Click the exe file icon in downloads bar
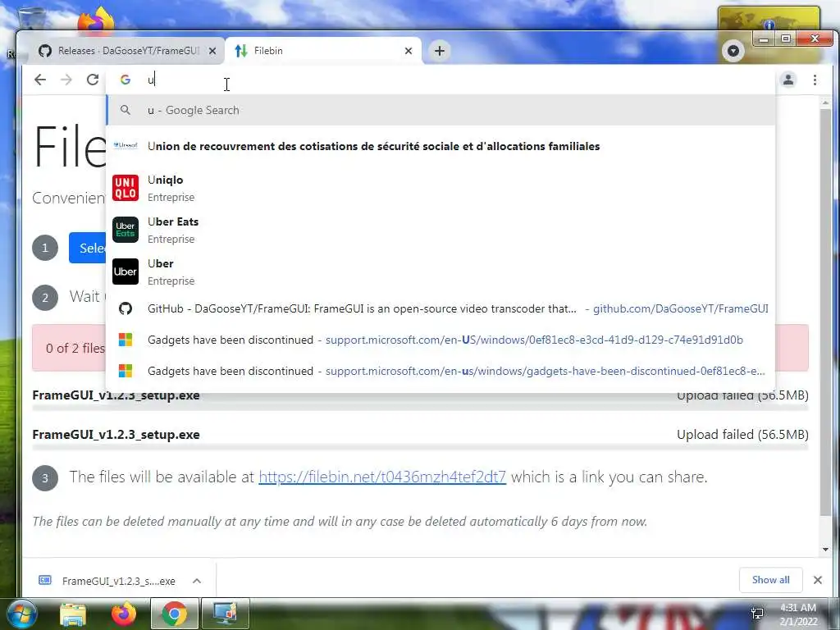This screenshot has width=840, height=630. click(x=45, y=580)
